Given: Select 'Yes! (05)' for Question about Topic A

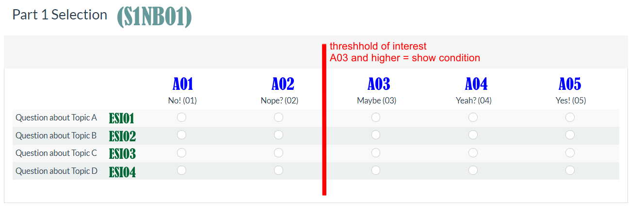Looking at the screenshot, I should (570, 118).
